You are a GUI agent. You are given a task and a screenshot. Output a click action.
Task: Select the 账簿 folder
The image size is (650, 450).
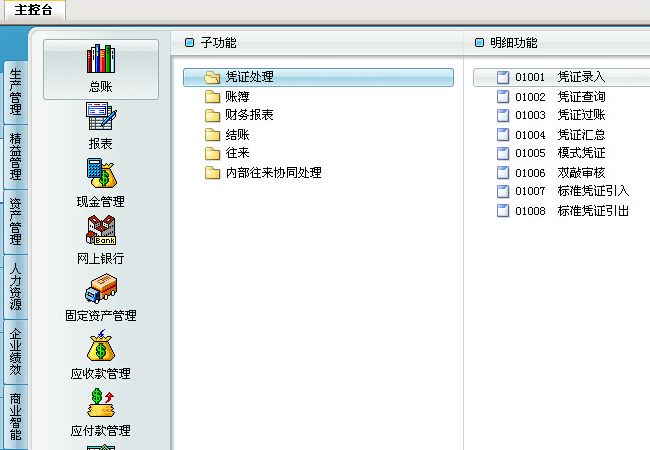227,97
